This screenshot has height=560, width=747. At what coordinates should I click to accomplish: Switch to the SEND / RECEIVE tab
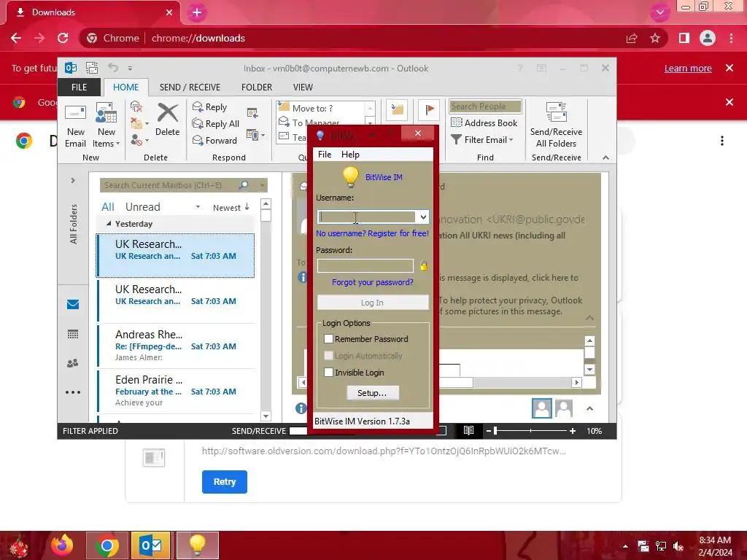click(x=190, y=87)
